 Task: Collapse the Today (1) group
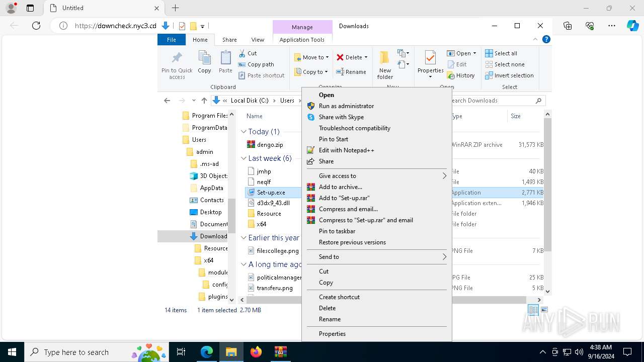click(x=244, y=132)
